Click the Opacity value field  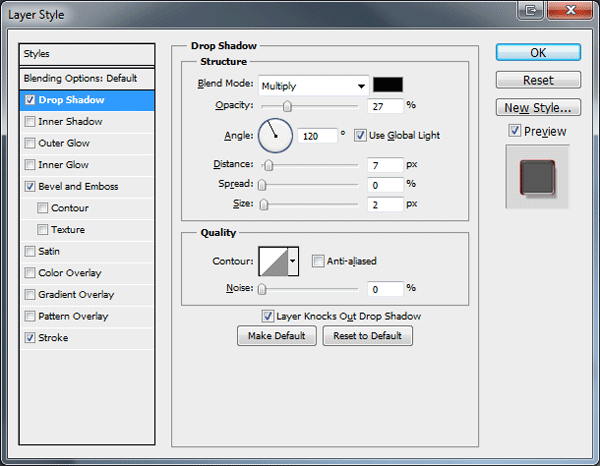point(385,106)
